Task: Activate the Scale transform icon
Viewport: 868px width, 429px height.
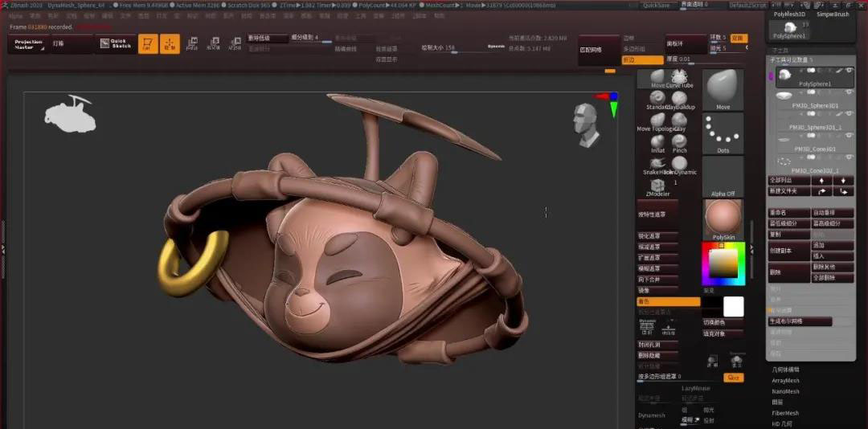Action: tap(213, 43)
